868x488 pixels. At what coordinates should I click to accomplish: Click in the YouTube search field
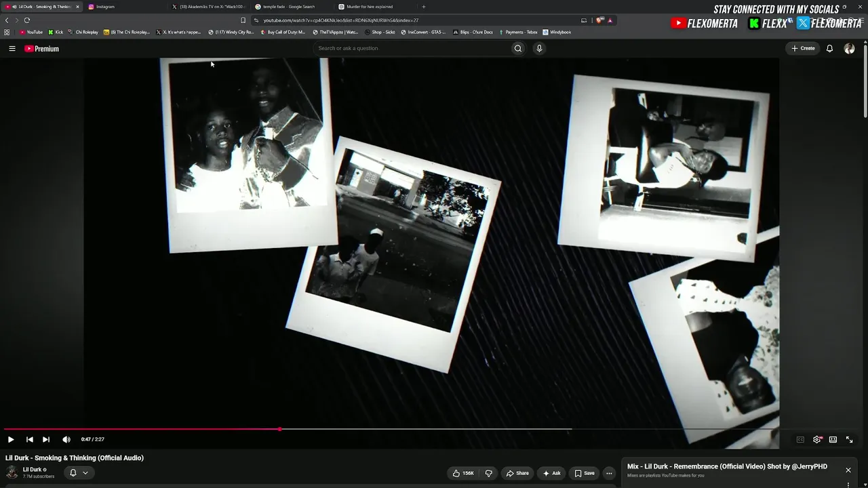(414, 48)
